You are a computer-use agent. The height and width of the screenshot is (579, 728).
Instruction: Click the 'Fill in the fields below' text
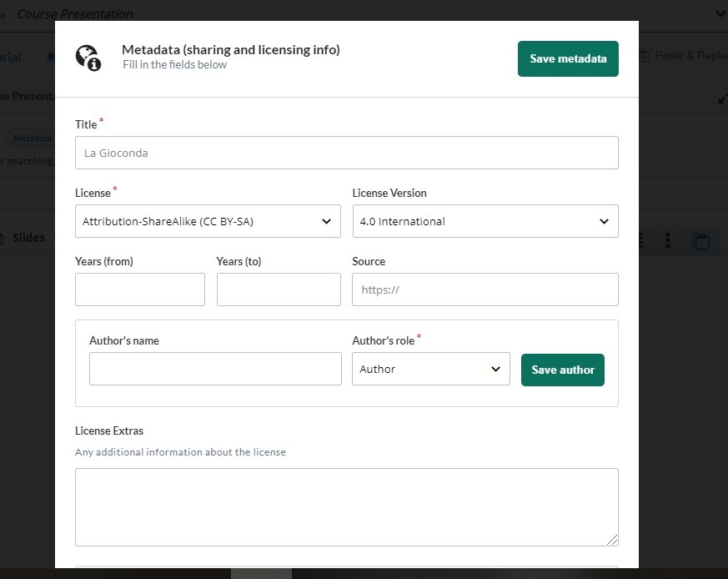(174, 64)
